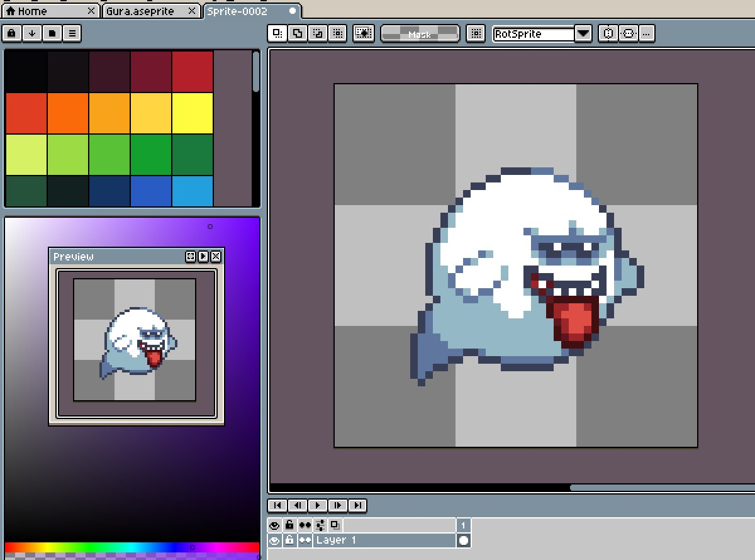The height and width of the screenshot is (560, 755).
Task: Toggle opaque/transparent selection icon
Action: [x=364, y=33]
